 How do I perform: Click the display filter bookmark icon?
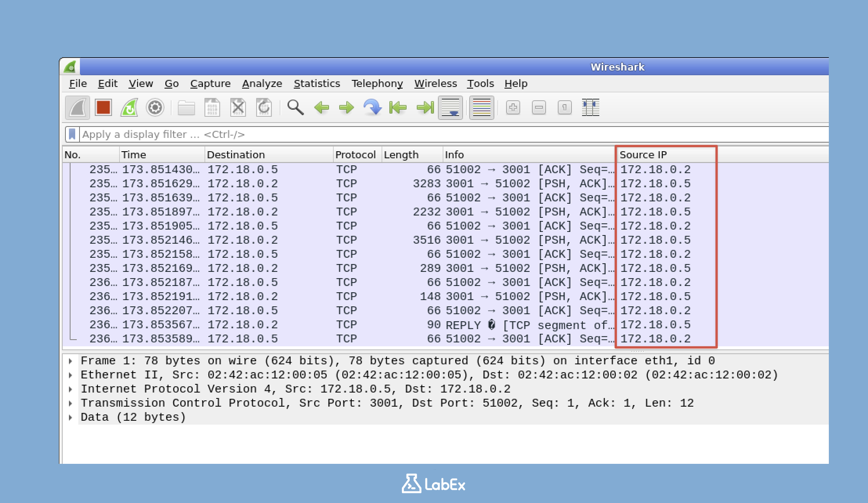pos(72,134)
